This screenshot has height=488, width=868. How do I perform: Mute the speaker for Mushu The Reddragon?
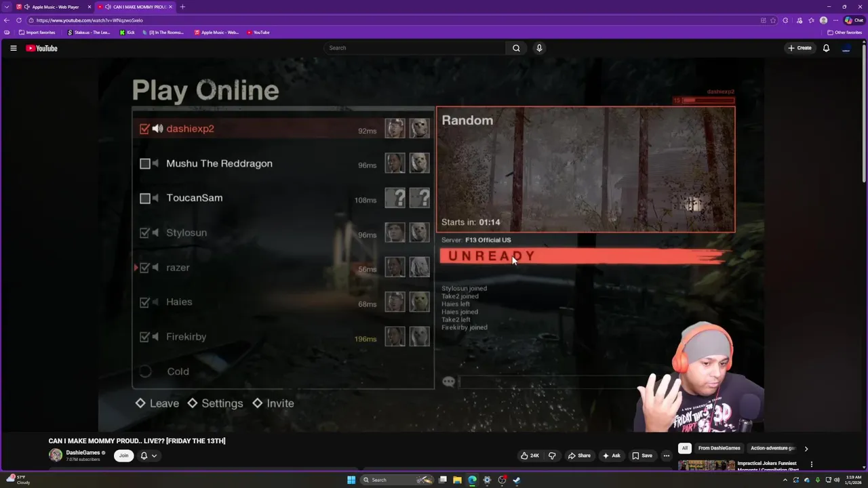[x=155, y=163]
